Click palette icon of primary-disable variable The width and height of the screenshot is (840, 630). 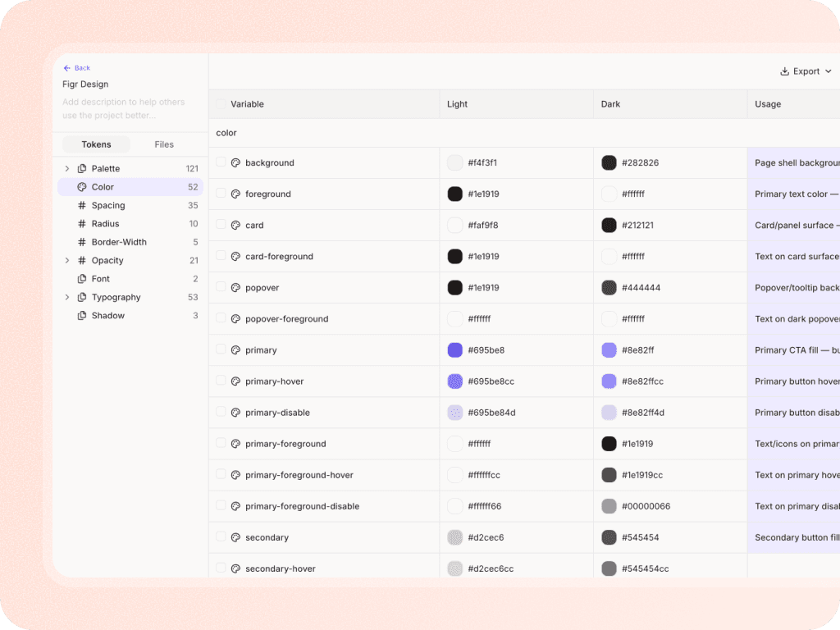point(235,413)
